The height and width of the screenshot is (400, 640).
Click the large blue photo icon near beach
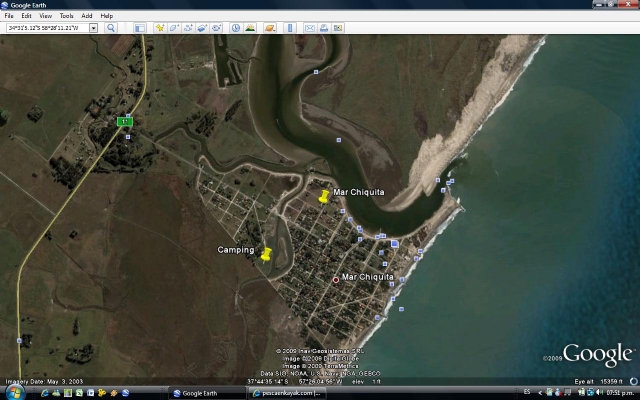tap(394, 244)
